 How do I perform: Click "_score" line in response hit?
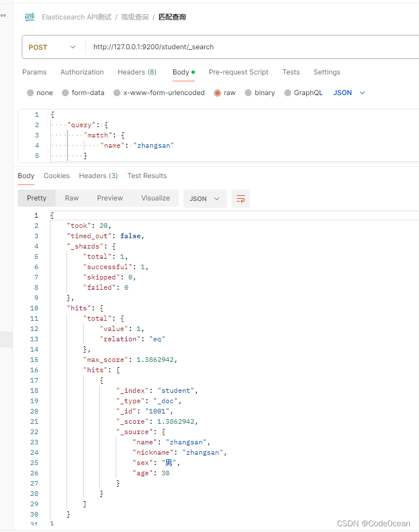coord(157,421)
